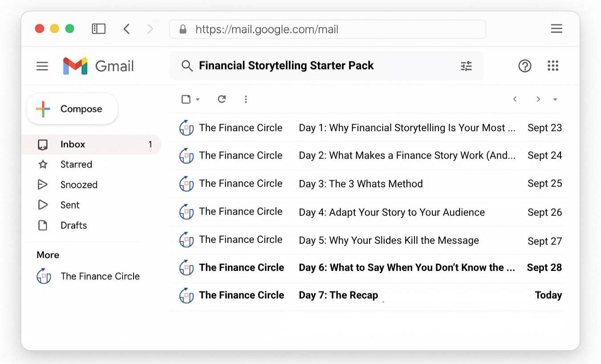
Task: Click the Gmail search field
Action: tap(326, 66)
